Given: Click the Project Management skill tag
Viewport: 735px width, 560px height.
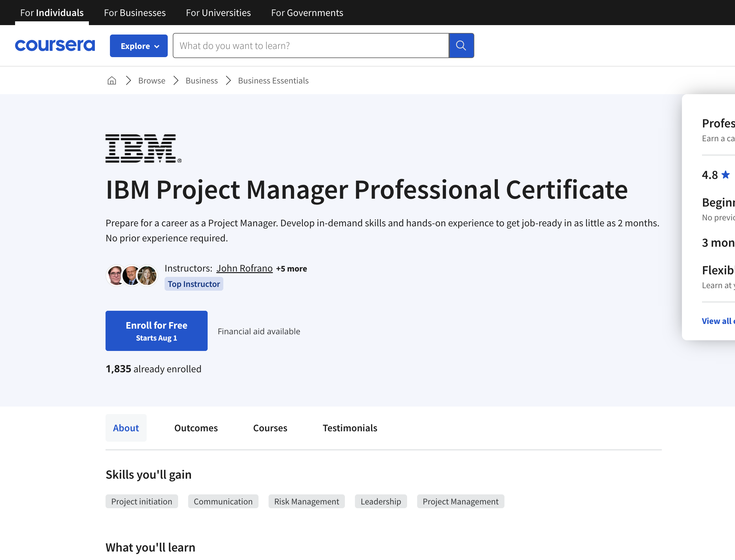Looking at the screenshot, I should click(460, 501).
